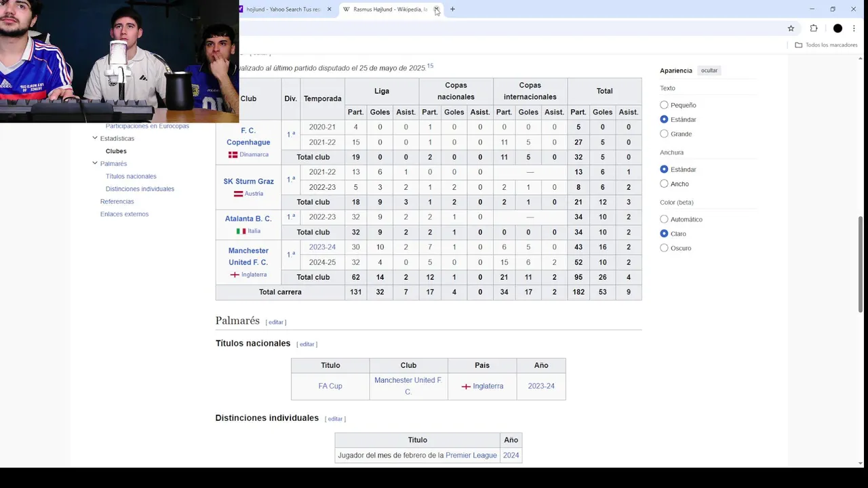Open the Premier League link
This screenshot has width=868, height=488.
(471, 455)
